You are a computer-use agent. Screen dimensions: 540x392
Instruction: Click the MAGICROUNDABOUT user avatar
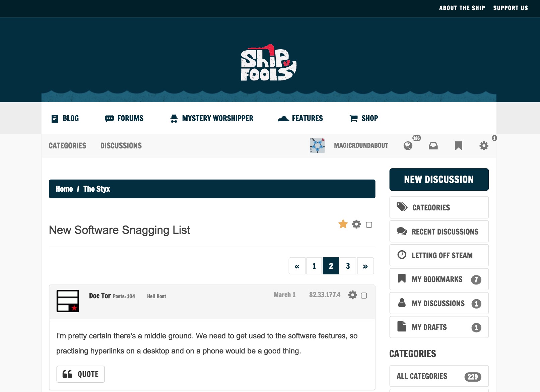click(x=317, y=145)
